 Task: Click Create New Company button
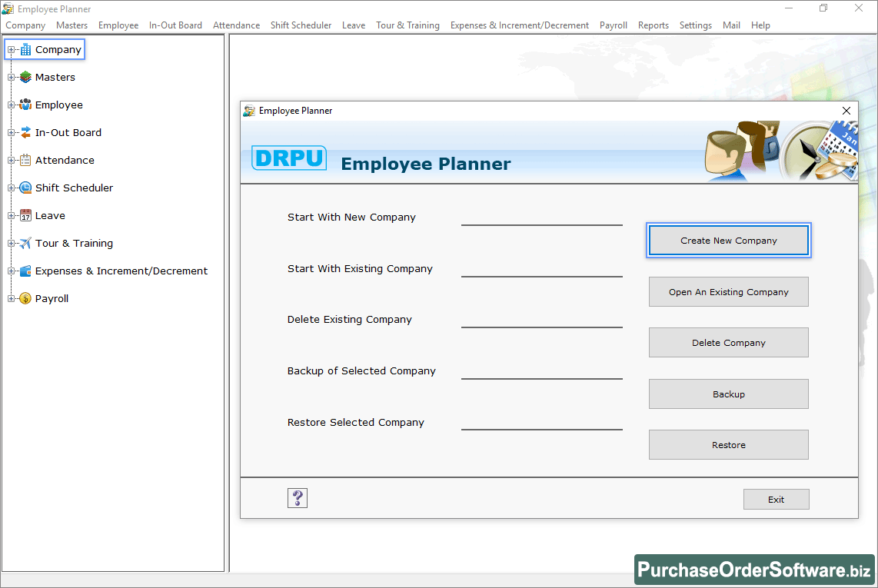729,241
